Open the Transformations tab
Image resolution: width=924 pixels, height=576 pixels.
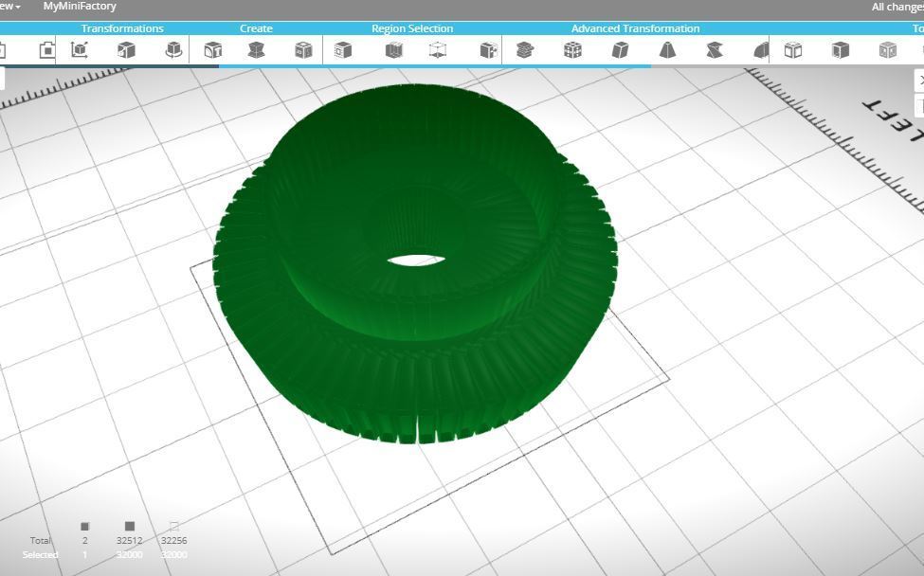pyautogui.click(x=122, y=28)
